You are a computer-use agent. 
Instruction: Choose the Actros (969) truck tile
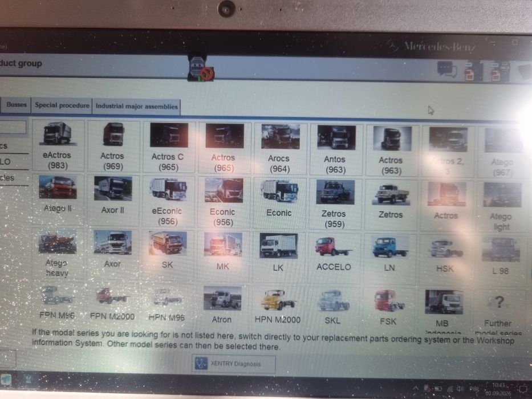click(x=113, y=146)
